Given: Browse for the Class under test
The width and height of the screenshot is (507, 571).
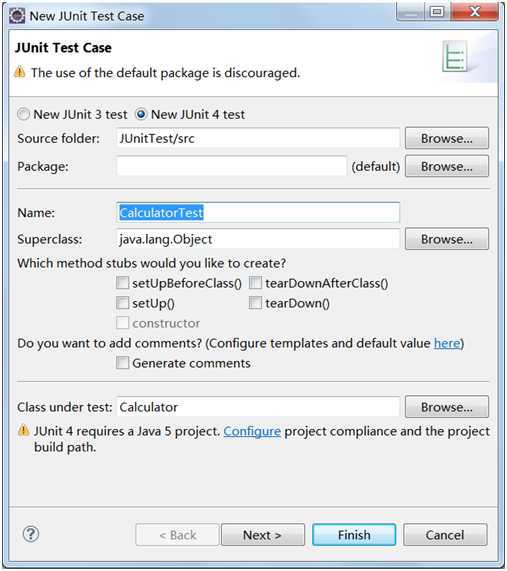Looking at the screenshot, I should pos(447,407).
